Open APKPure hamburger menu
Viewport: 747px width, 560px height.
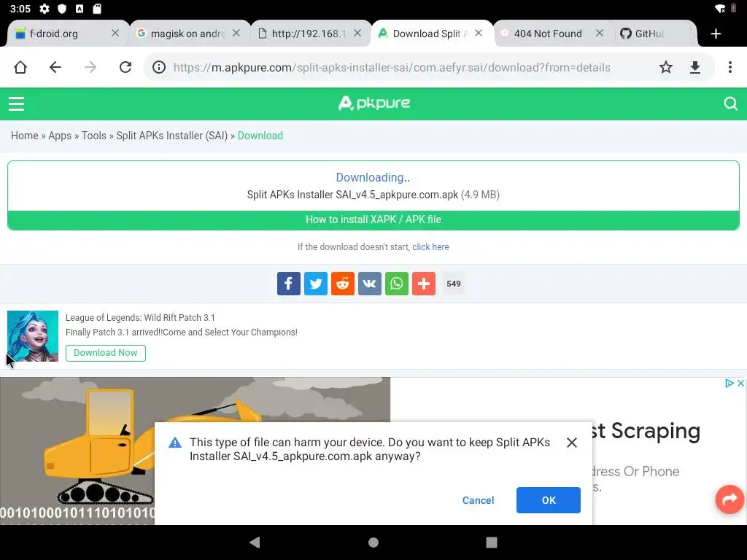coord(16,104)
